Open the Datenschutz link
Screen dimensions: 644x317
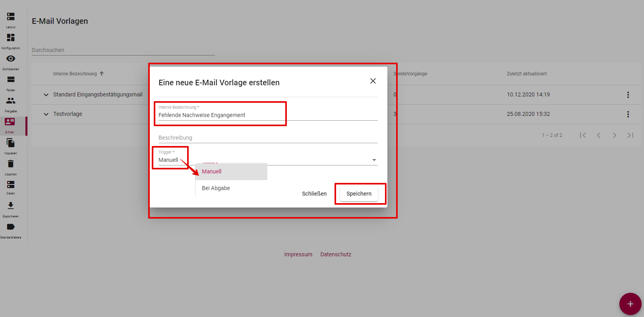336,254
